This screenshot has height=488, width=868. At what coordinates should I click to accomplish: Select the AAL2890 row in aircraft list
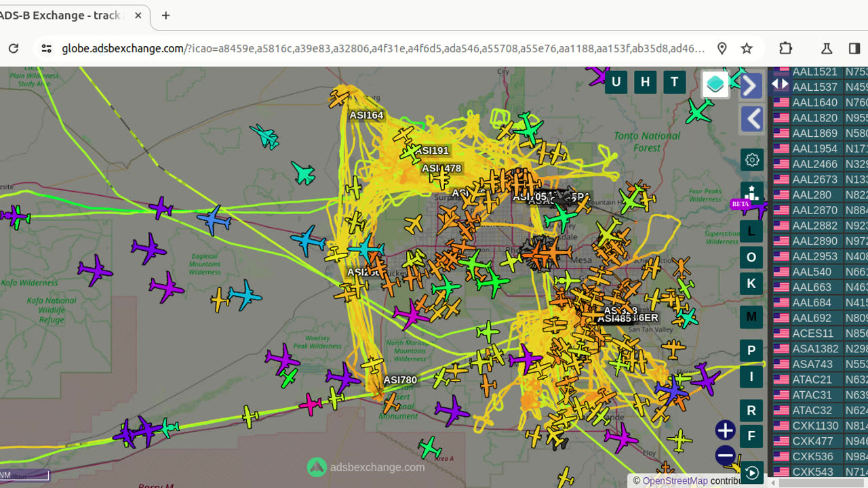819,241
